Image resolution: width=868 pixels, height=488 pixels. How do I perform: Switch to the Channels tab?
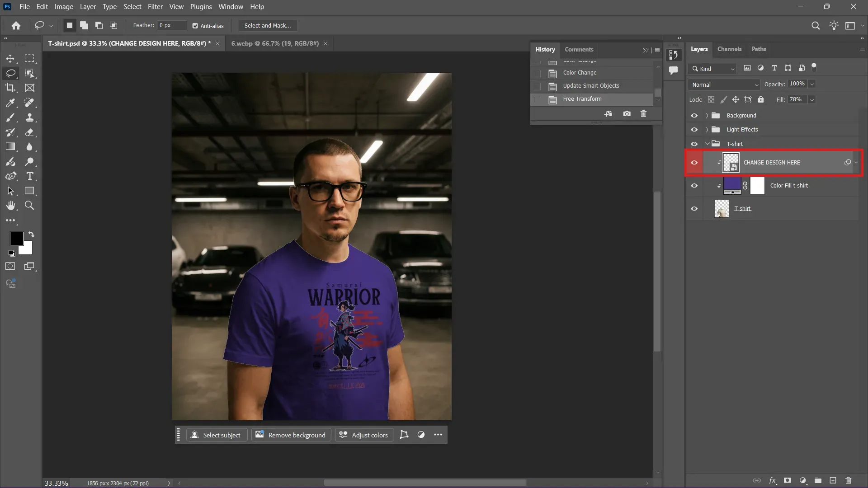pos(729,49)
